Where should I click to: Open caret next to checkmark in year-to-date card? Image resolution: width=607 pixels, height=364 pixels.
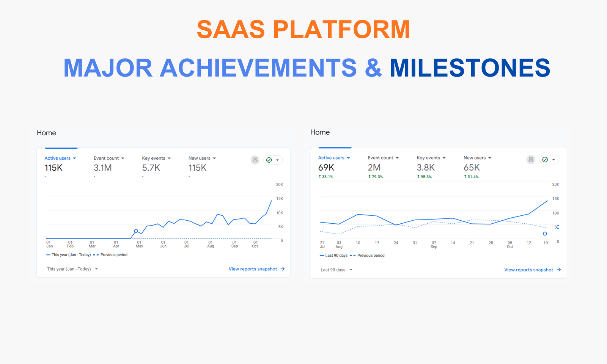click(x=278, y=160)
